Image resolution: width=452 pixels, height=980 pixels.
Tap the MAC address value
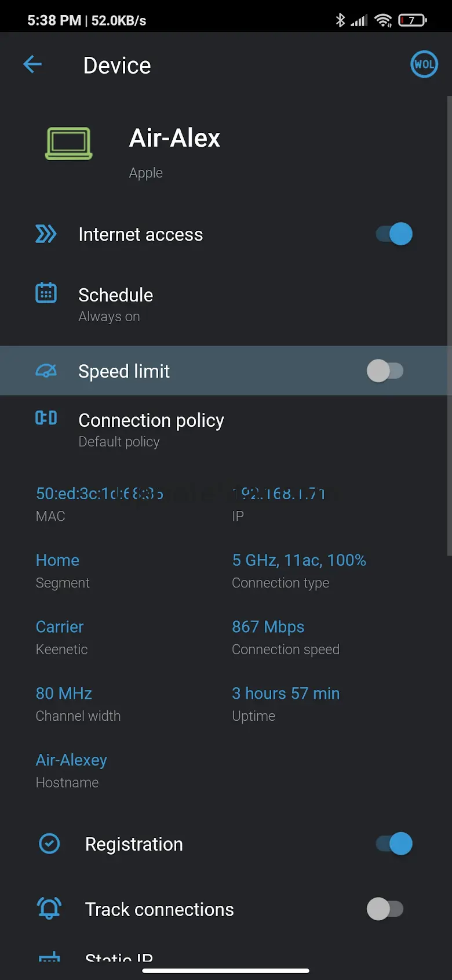[x=99, y=493]
